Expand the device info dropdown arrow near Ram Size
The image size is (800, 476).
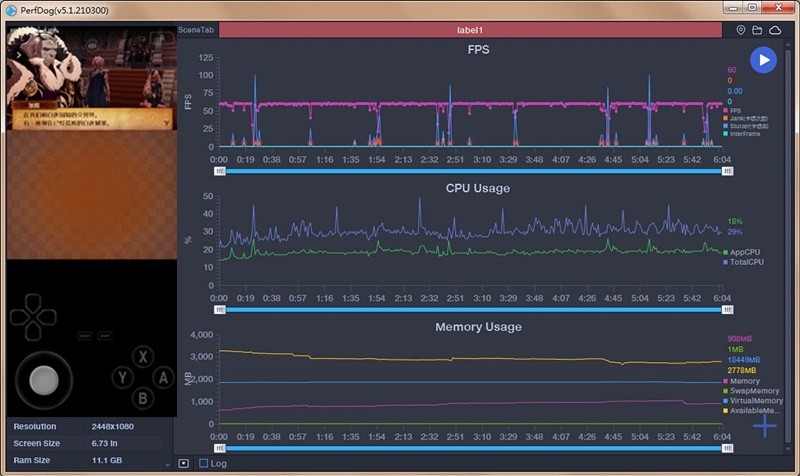coord(167,465)
